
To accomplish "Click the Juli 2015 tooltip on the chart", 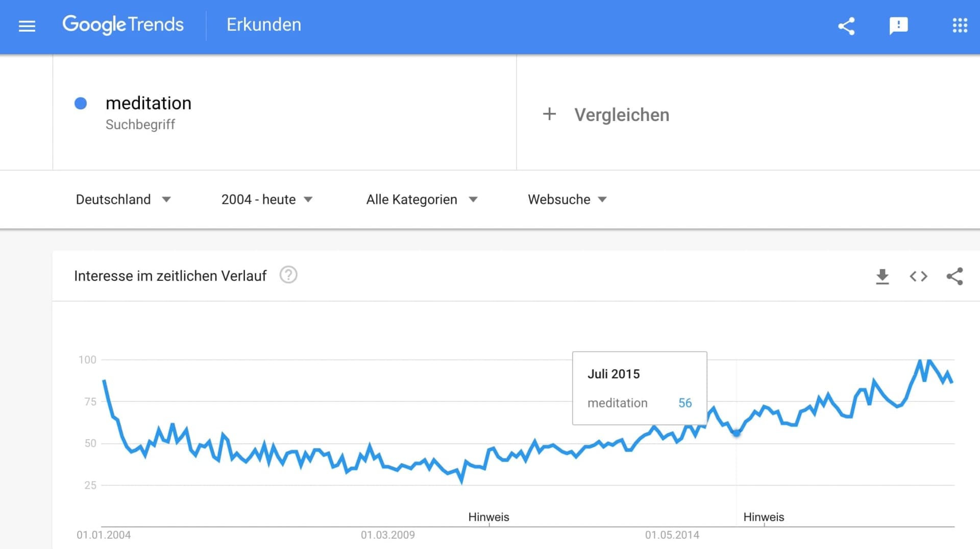I will pyautogui.click(x=639, y=388).
